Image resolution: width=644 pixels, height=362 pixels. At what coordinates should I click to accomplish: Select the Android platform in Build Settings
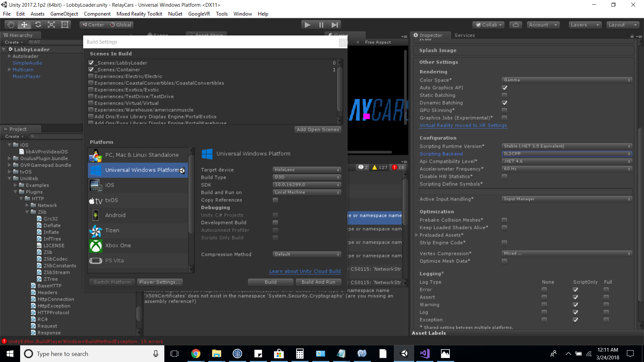(115, 215)
